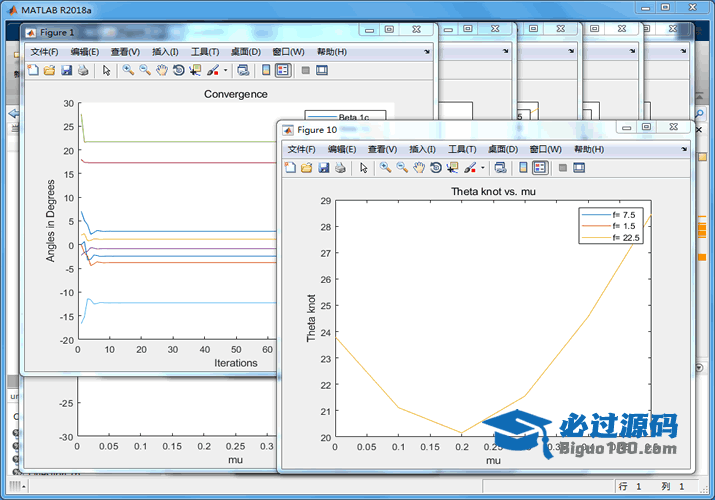The image size is (715, 500).
Task: Click dock arrow on Figure 10 menu bar
Action: pyautogui.click(x=684, y=149)
